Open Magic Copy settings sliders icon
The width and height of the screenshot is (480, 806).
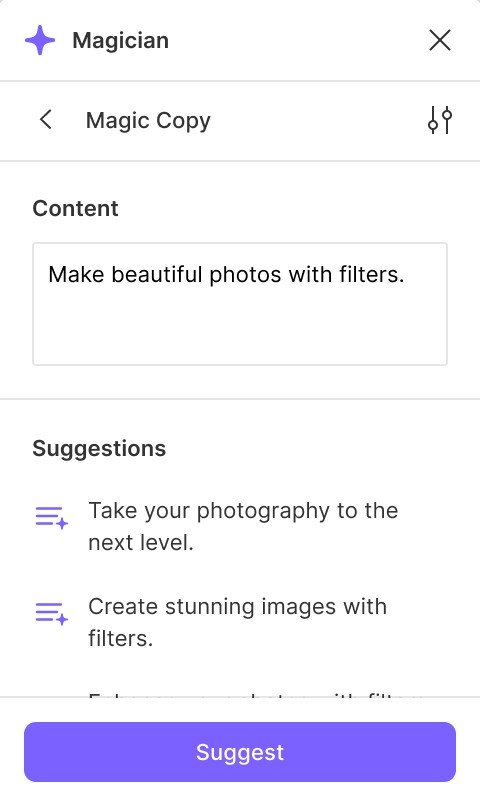pyautogui.click(x=440, y=120)
